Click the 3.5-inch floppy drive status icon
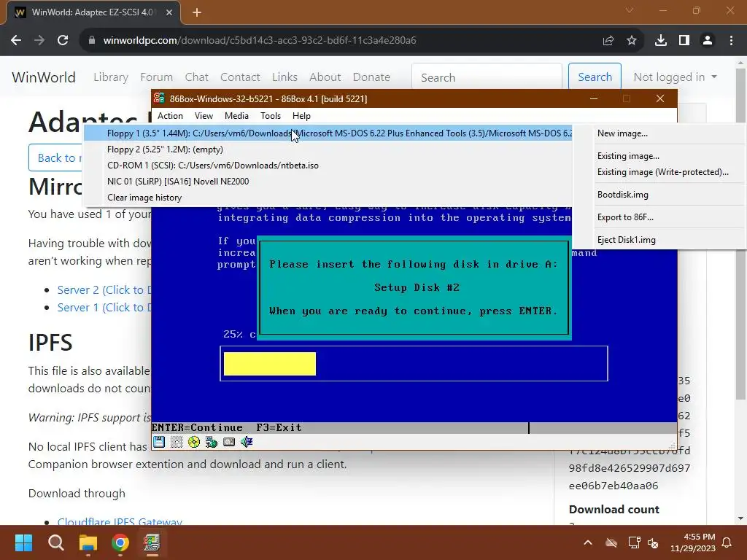Screen dimensions: 747x560 pyautogui.click(x=159, y=442)
